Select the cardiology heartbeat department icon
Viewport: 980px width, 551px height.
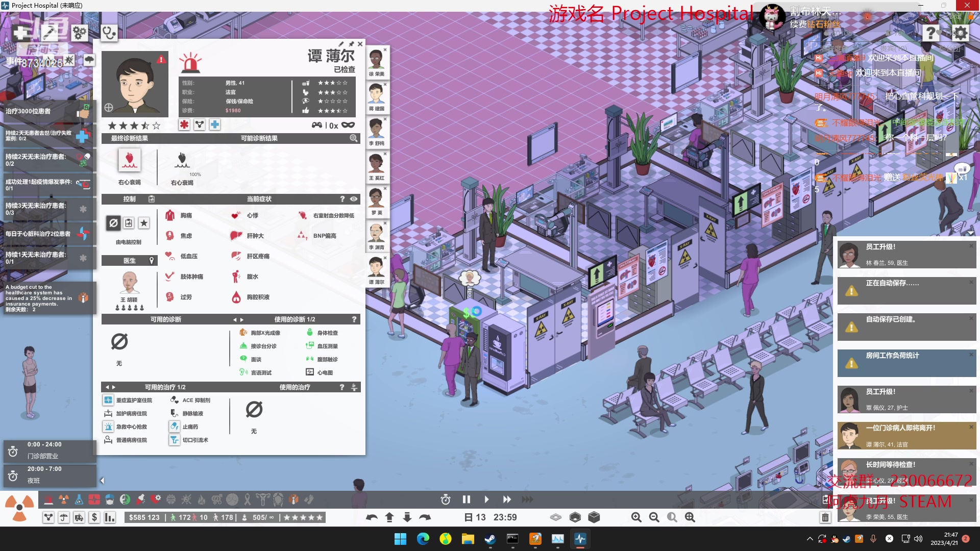[x=94, y=499]
